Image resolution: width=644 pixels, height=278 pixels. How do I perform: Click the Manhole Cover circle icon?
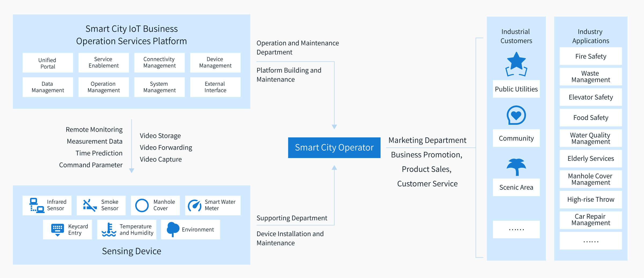pyautogui.click(x=142, y=205)
